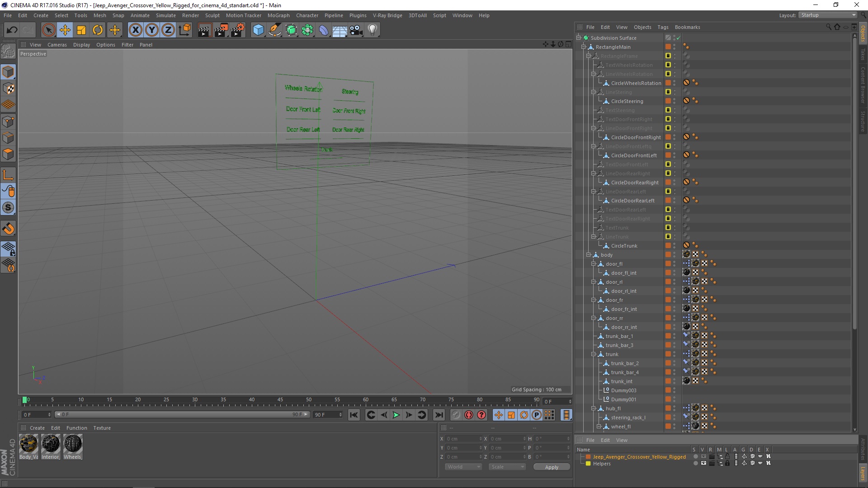
Task: Open the V-Ray Bridge menu
Action: [x=387, y=15]
